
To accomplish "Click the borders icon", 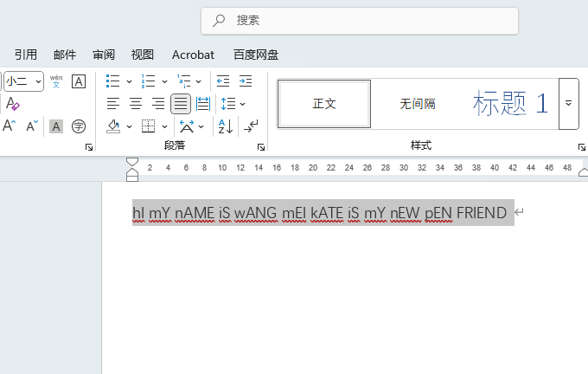I will (148, 126).
